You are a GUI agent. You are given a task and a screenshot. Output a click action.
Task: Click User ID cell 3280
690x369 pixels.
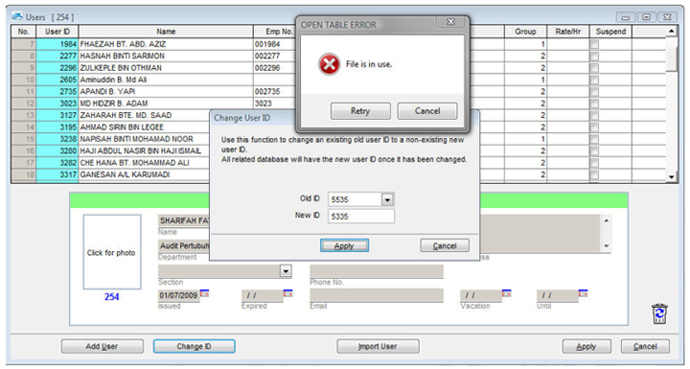(x=58, y=151)
